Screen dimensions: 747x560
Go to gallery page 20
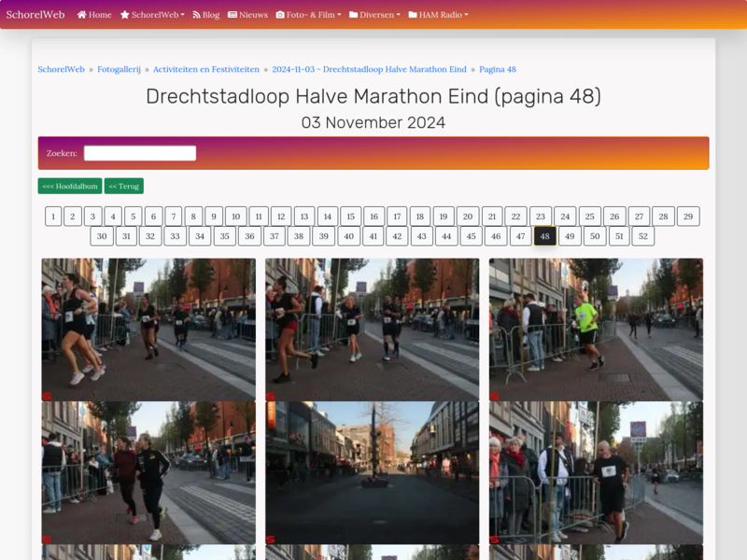(468, 217)
